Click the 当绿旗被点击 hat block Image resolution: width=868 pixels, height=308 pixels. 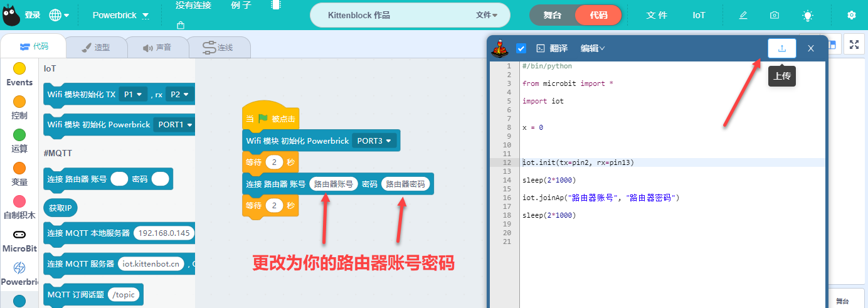click(x=270, y=117)
